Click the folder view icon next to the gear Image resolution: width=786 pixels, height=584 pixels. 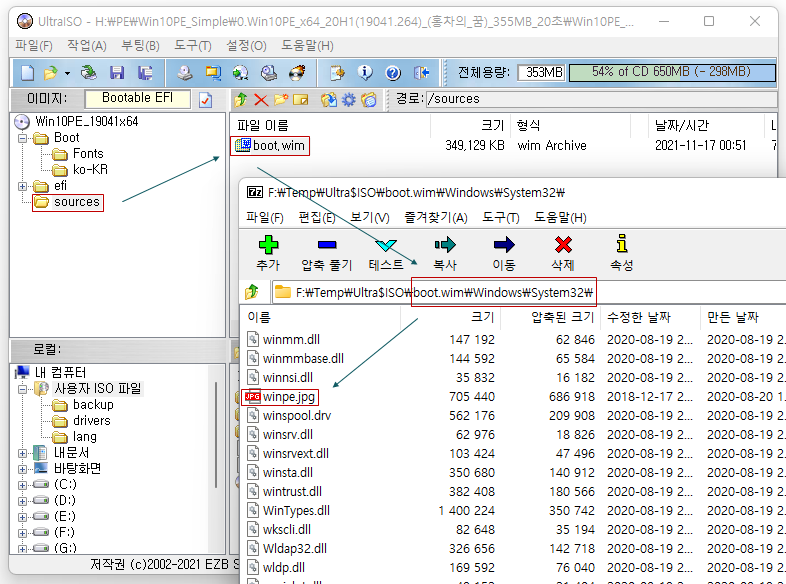368,100
